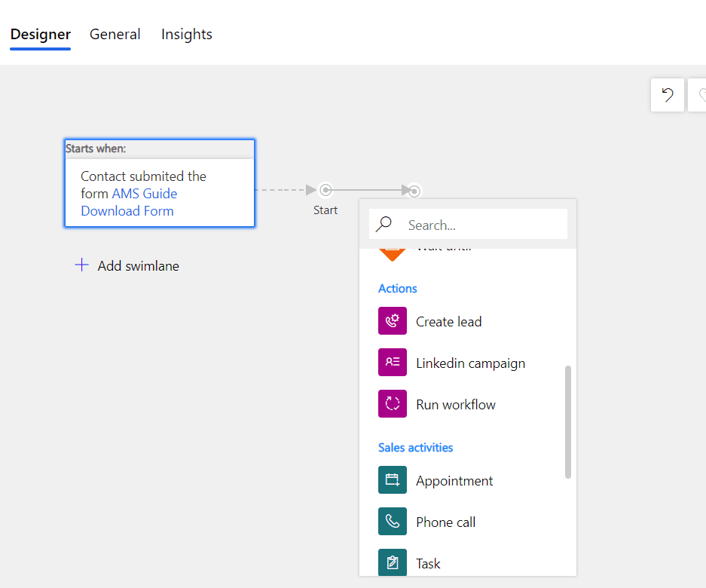Choose Appointment text entry

(x=454, y=481)
